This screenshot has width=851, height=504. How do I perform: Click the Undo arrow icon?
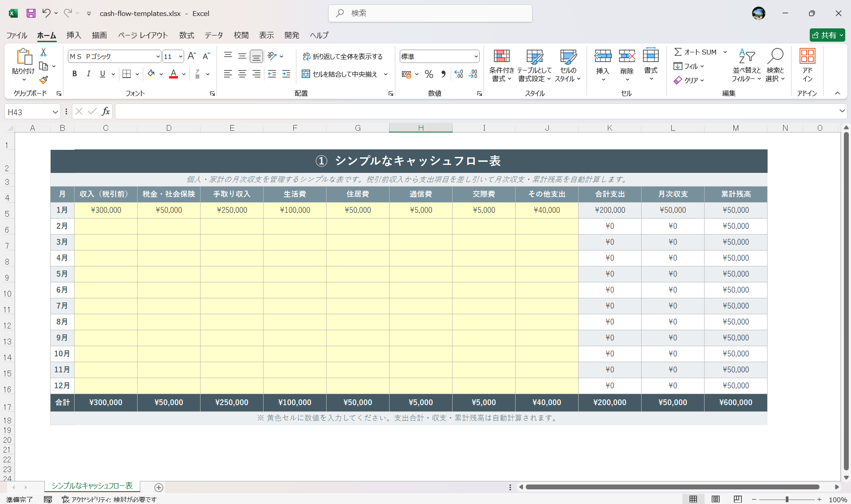(46, 13)
